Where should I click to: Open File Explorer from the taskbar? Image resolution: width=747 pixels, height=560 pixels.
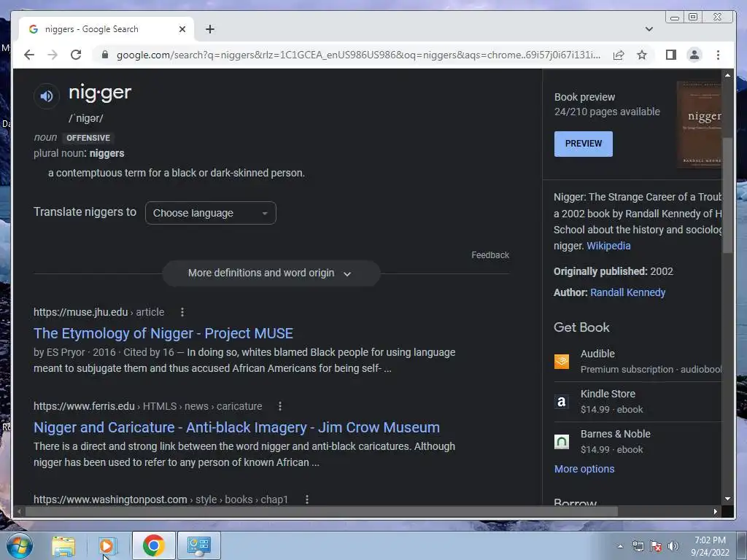click(63, 545)
